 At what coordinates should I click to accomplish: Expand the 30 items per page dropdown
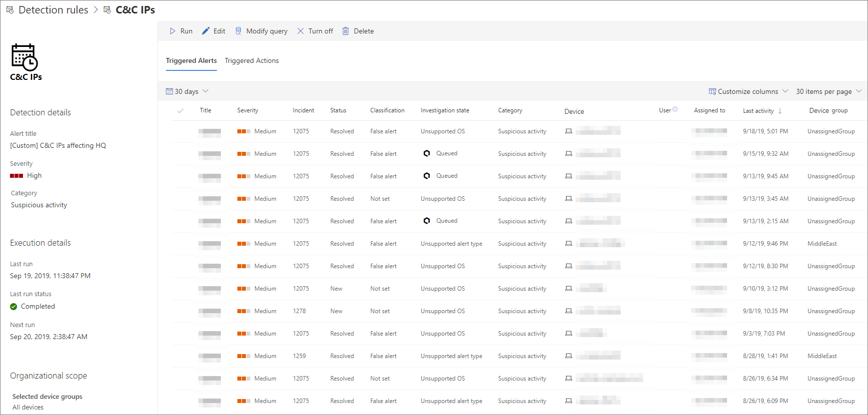pyautogui.click(x=828, y=91)
